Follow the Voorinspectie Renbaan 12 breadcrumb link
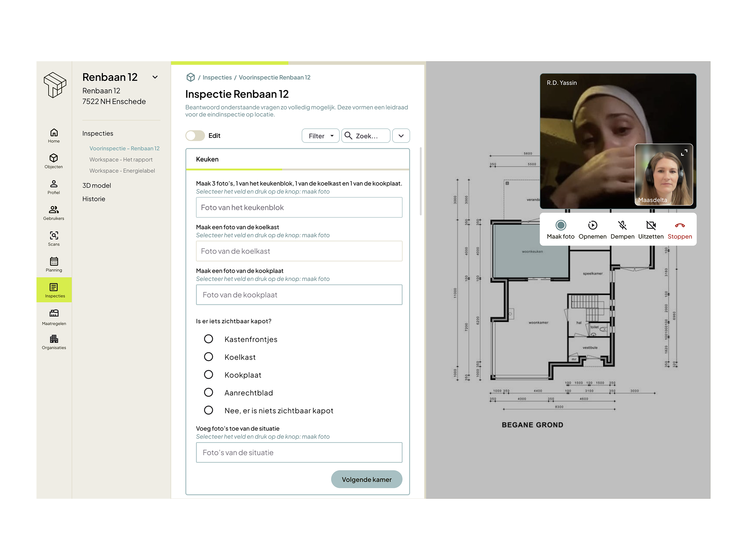 (275, 77)
